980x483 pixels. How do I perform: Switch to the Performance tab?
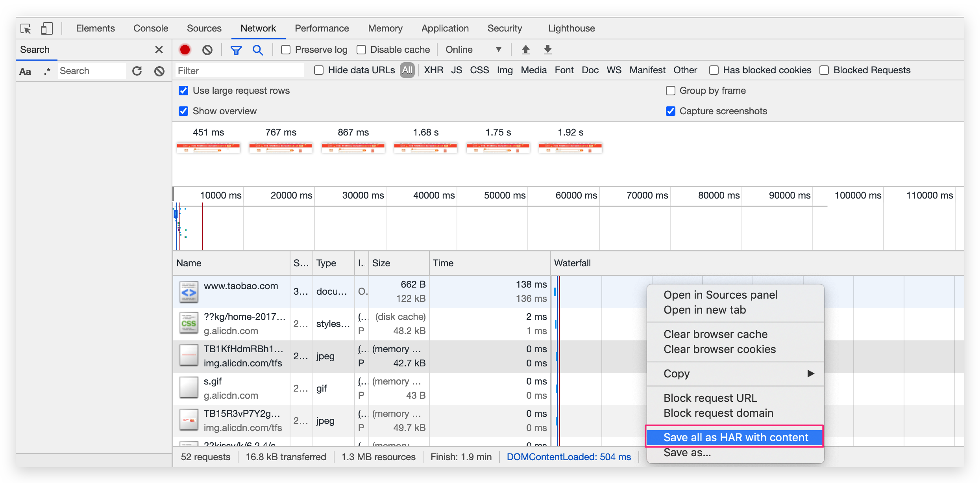322,28
